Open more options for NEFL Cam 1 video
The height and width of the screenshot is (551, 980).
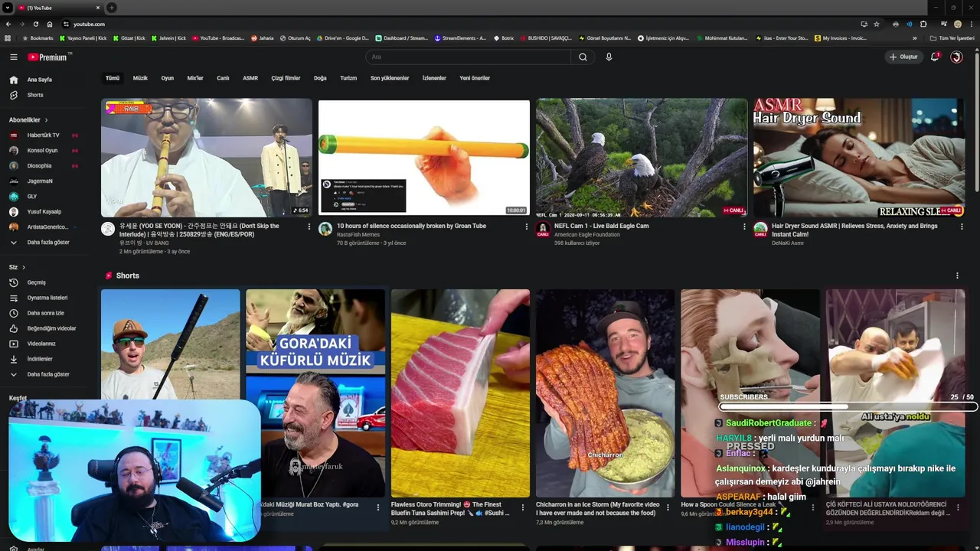point(744,227)
